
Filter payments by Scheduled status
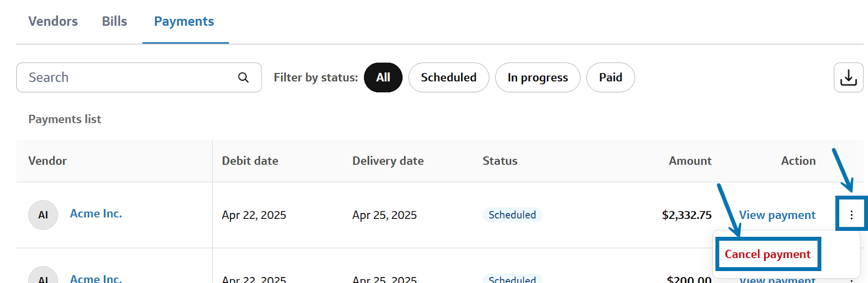pos(449,78)
